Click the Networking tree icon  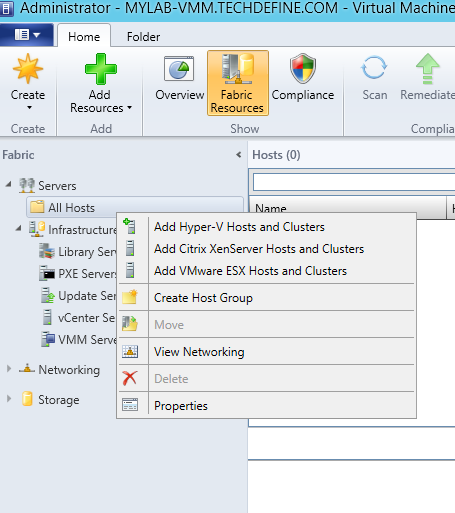pyautogui.click(x=27, y=369)
